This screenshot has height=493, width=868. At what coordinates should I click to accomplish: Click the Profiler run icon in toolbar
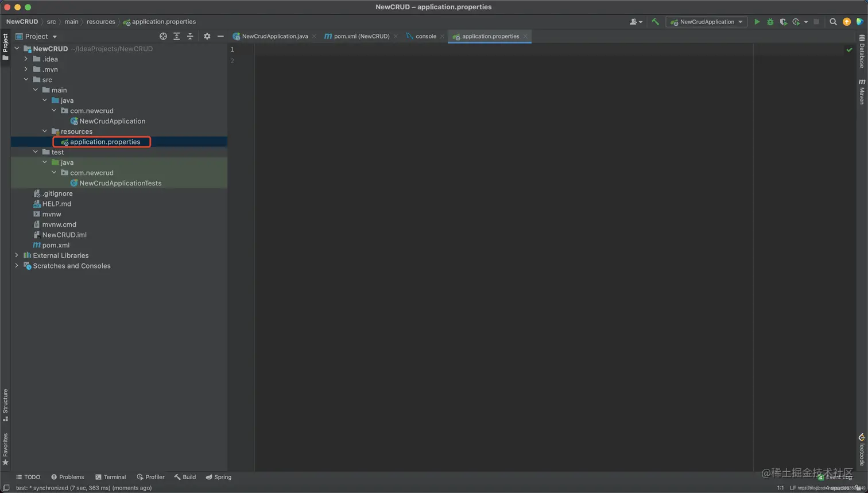point(796,22)
